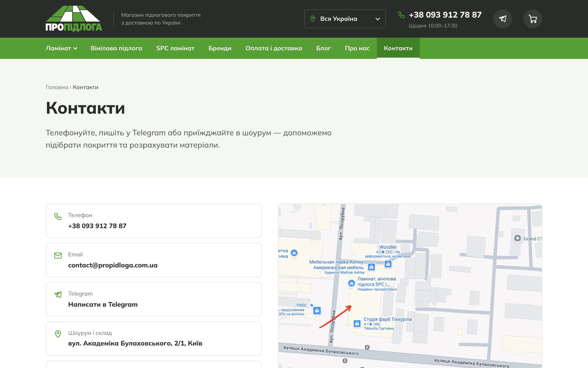
Task: Click the Grand CT gray marker on map
Action: click(517, 238)
